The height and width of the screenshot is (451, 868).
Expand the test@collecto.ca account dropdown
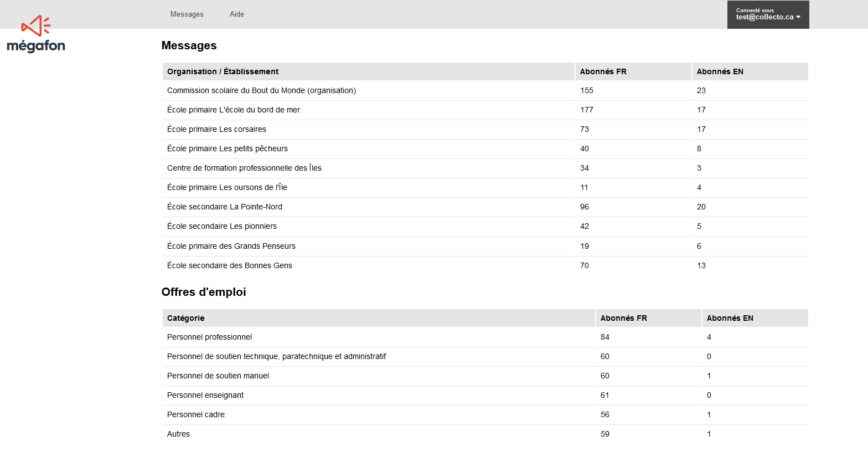(768, 14)
